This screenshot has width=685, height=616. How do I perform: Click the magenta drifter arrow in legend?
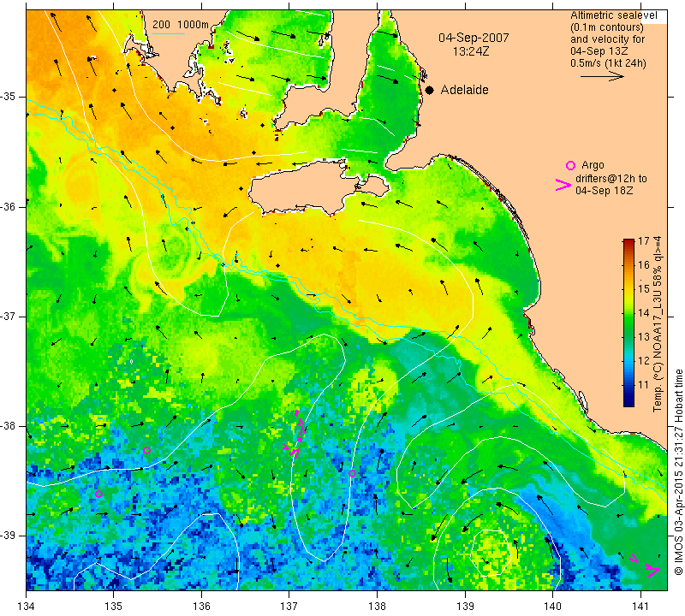pos(563,185)
